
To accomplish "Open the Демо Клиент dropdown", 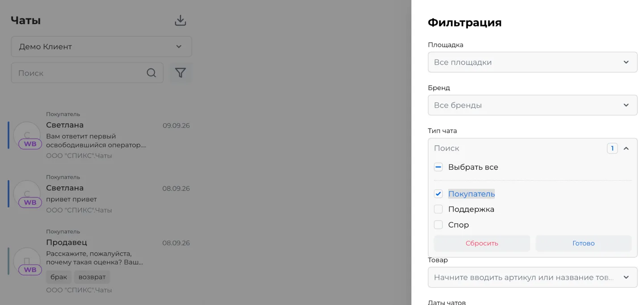I will click(x=102, y=46).
